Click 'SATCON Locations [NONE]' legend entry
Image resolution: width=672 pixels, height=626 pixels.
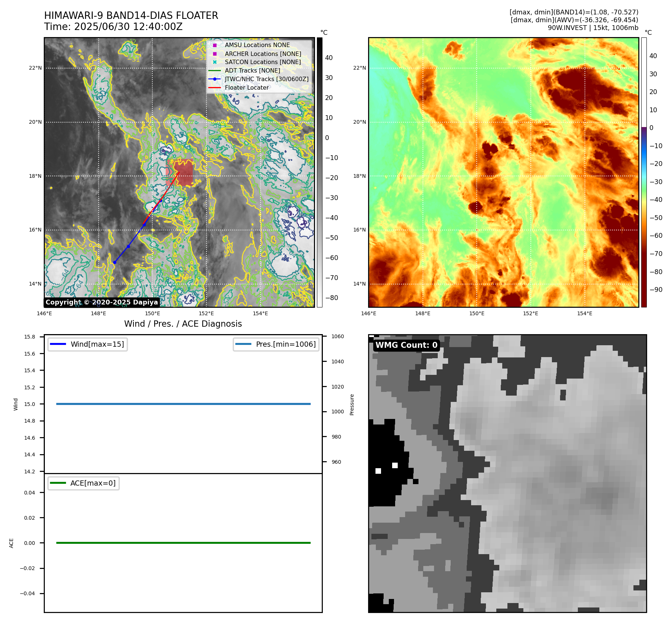tap(263, 62)
